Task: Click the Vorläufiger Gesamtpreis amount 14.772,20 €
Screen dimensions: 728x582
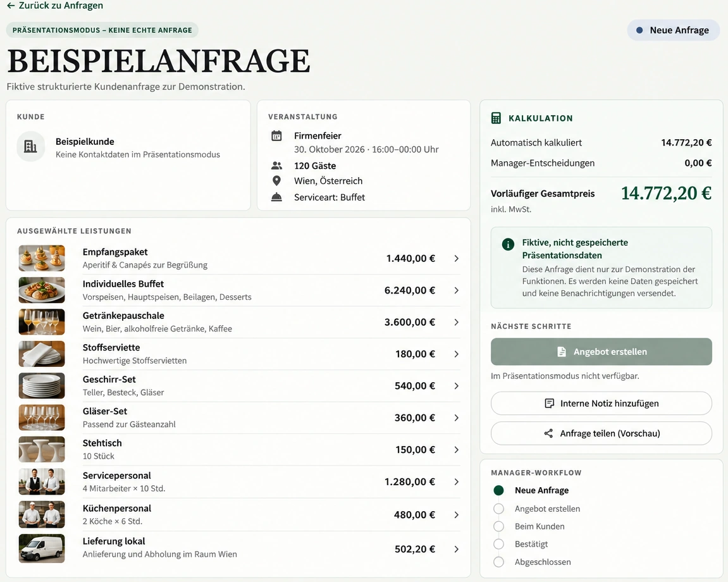Action: coord(666,193)
